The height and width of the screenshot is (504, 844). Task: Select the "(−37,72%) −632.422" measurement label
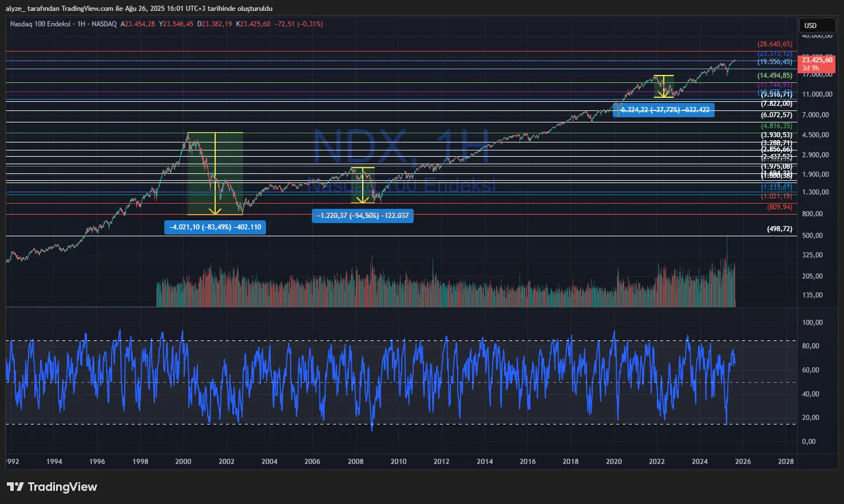(x=664, y=110)
